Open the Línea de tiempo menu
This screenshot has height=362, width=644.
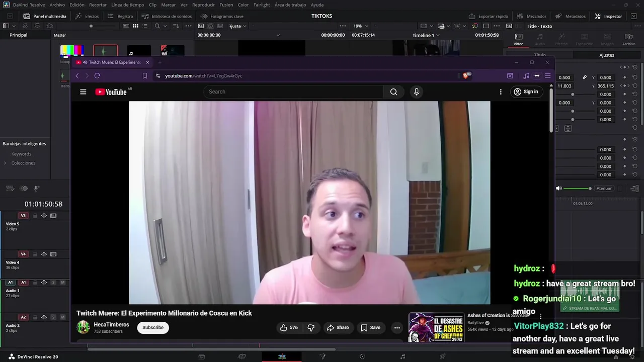point(127,5)
